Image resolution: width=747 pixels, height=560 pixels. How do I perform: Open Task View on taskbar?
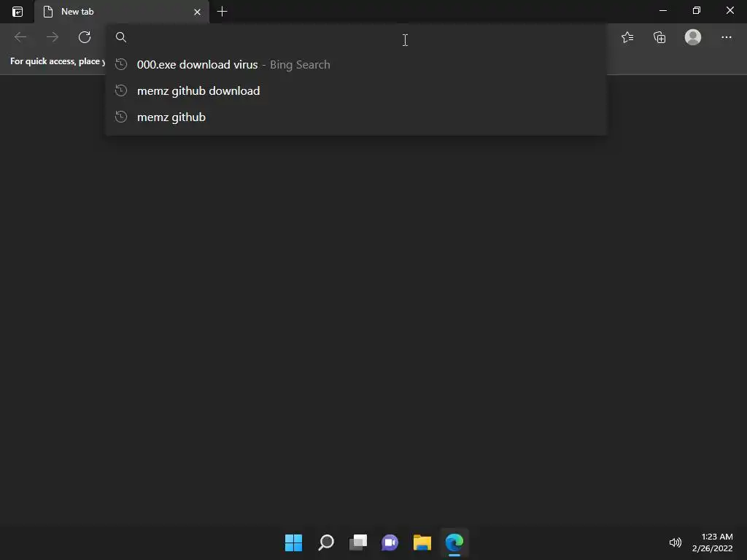pyautogui.click(x=357, y=542)
